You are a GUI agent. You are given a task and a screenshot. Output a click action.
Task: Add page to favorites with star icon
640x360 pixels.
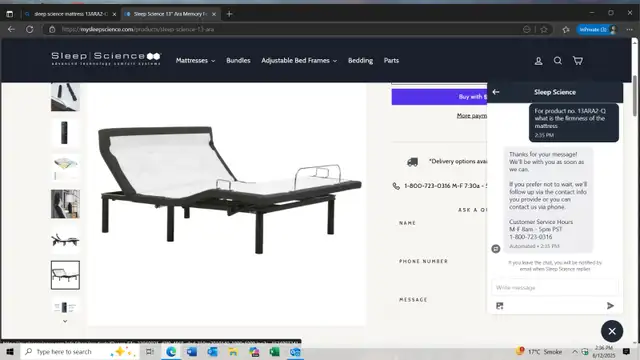click(544, 29)
